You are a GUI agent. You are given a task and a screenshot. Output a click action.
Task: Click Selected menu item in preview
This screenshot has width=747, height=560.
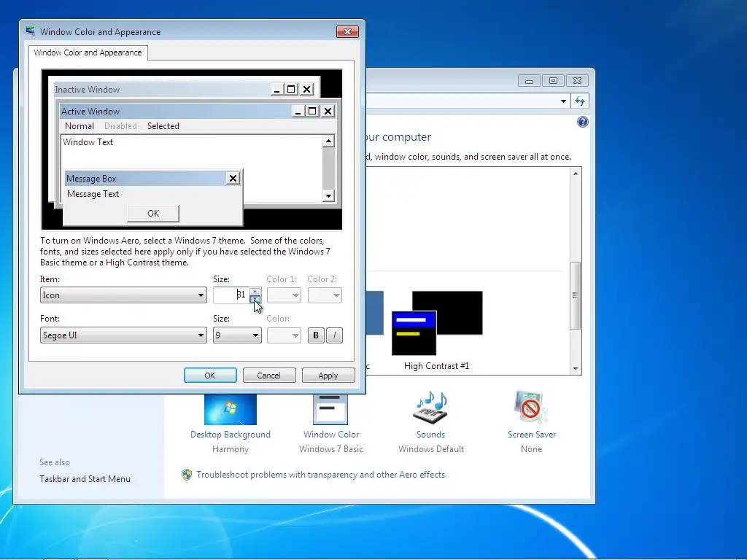tap(163, 125)
